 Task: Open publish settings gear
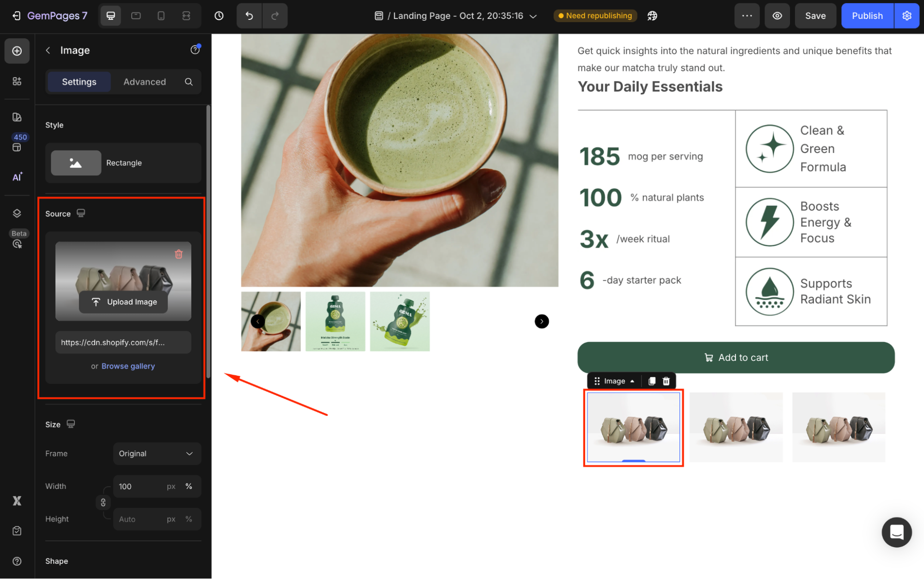click(x=906, y=16)
